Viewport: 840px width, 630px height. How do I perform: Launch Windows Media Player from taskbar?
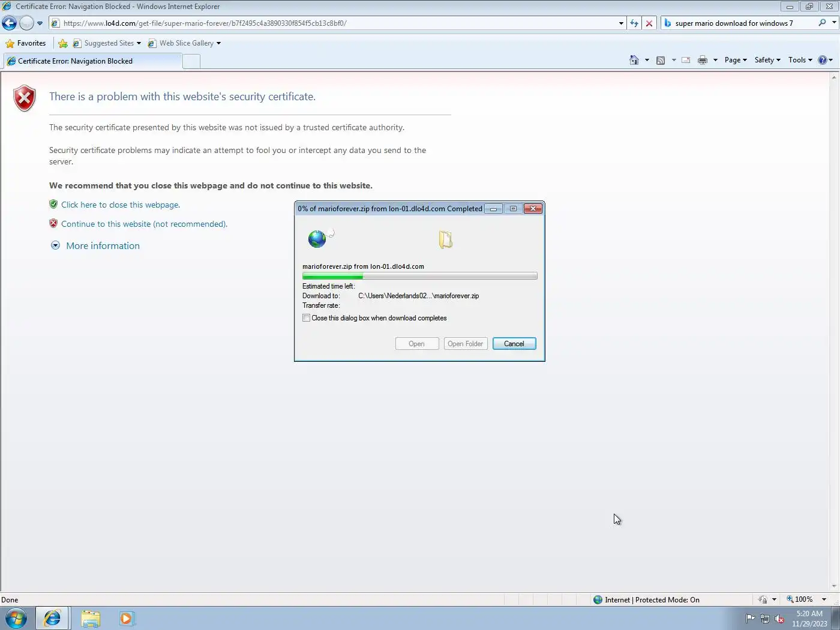point(127,619)
